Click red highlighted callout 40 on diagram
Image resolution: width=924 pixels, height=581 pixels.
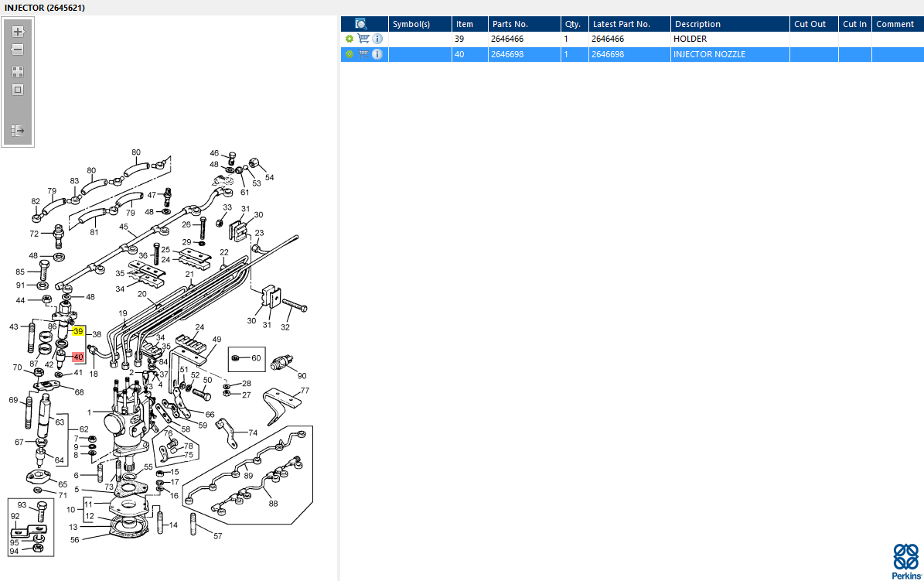(78, 357)
